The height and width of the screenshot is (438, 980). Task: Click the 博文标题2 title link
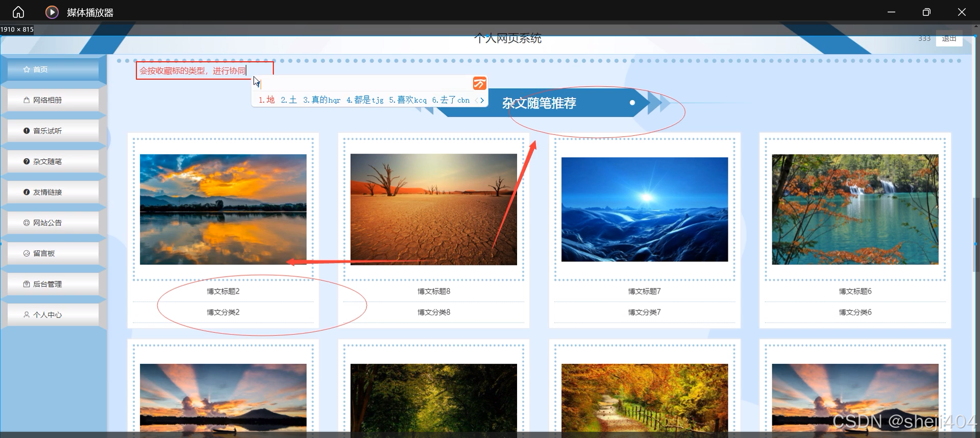223,291
